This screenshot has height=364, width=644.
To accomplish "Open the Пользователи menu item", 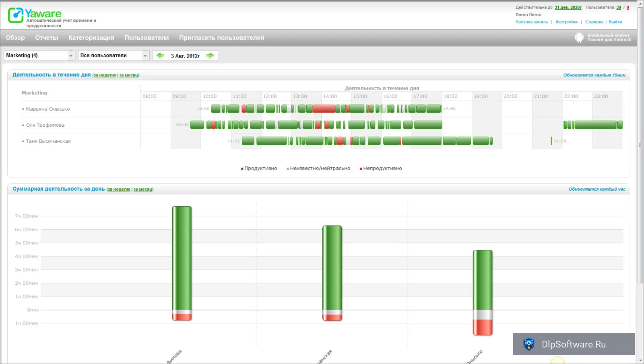I will (x=147, y=38).
